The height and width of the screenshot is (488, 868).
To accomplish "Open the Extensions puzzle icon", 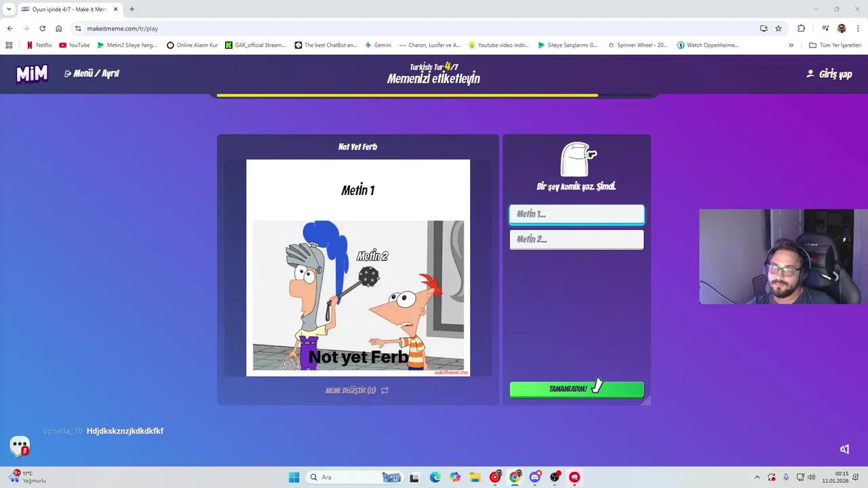I will [x=802, y=28].
